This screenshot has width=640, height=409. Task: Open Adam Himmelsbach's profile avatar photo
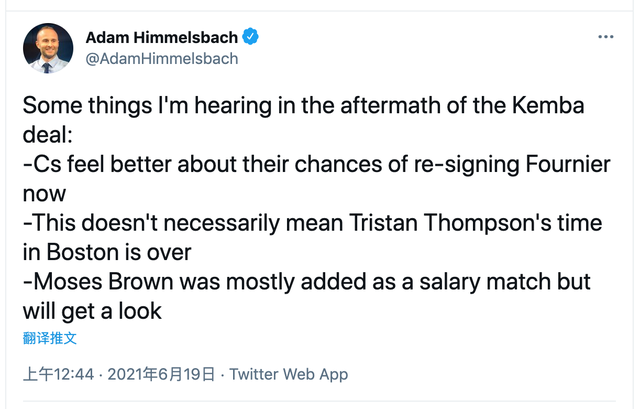click(48, 48)
